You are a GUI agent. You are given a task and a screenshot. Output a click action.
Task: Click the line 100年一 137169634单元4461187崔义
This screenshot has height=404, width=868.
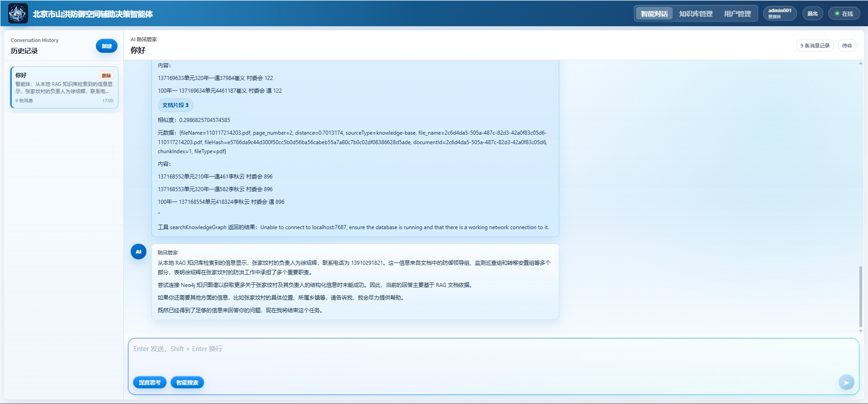coord(220,91)
